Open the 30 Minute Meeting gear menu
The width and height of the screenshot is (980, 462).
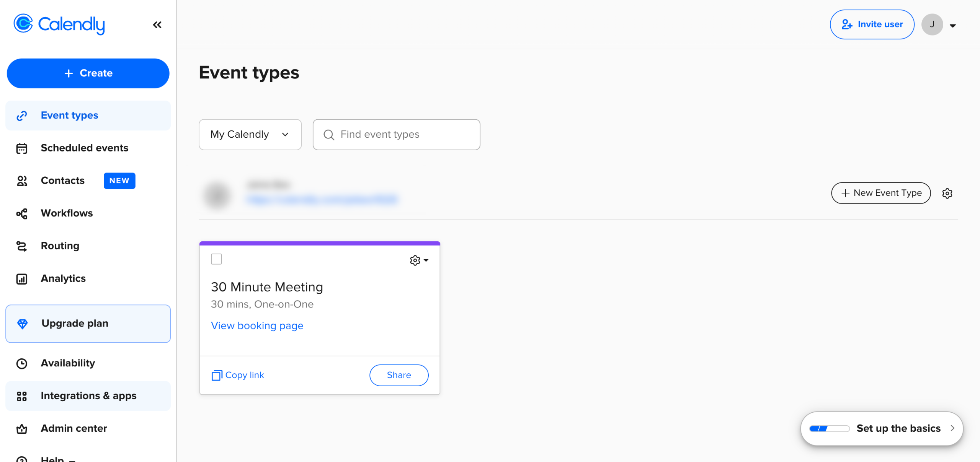click(419, 260)
